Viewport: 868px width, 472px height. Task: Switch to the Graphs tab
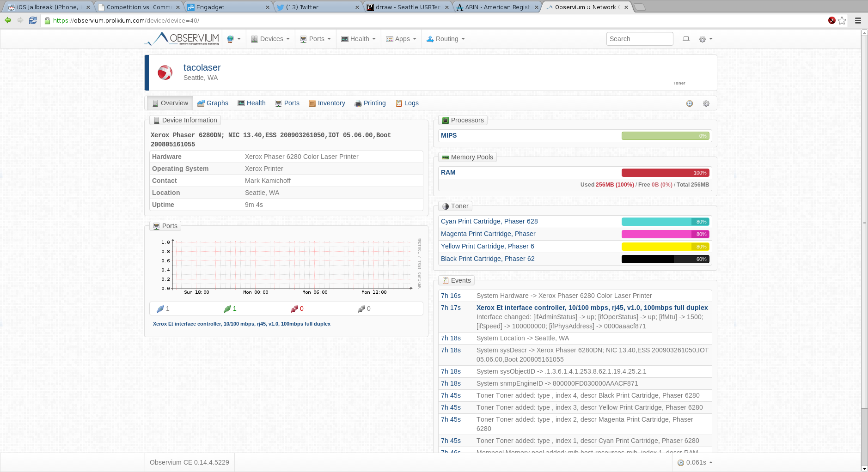tap(213, 103)
